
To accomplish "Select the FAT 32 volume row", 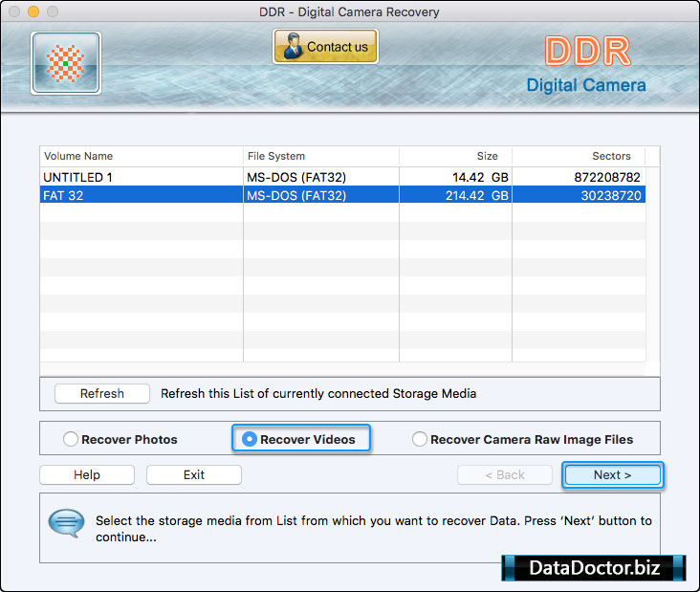I will coord(342,195).
